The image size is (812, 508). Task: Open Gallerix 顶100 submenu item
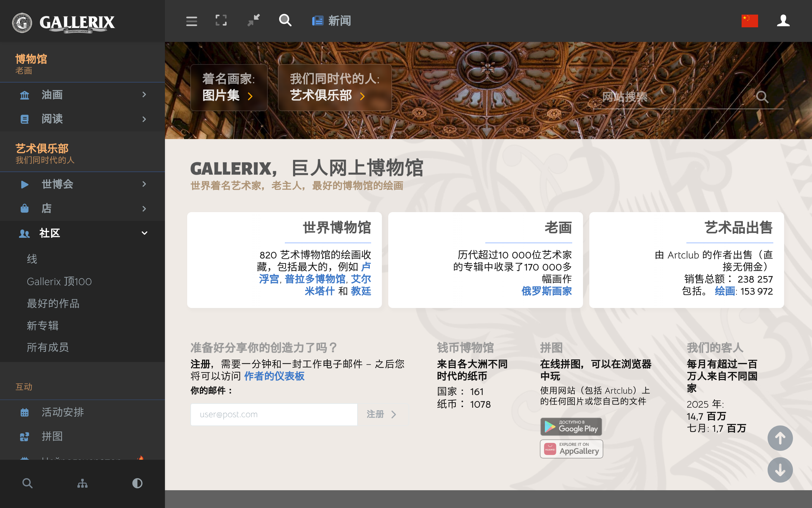click(59, 281)
